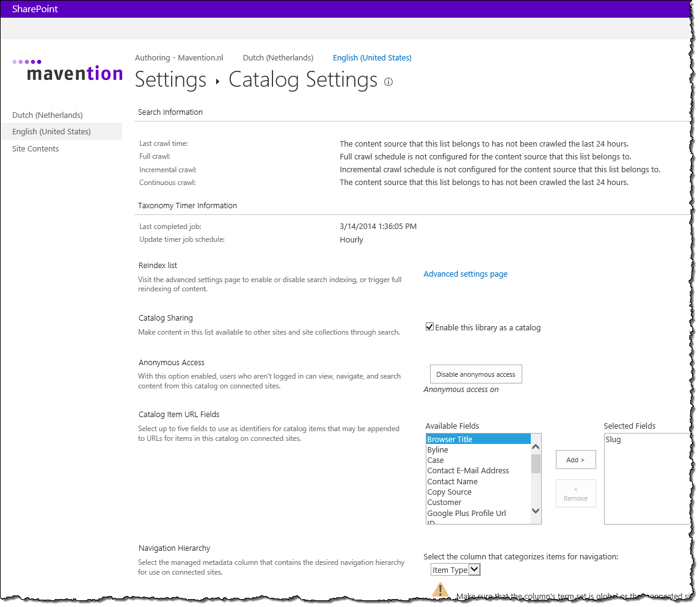The height and width of the screenshot is (607, 700).
Task: Click Disable anonymous access button
Action: coord(475,374)
